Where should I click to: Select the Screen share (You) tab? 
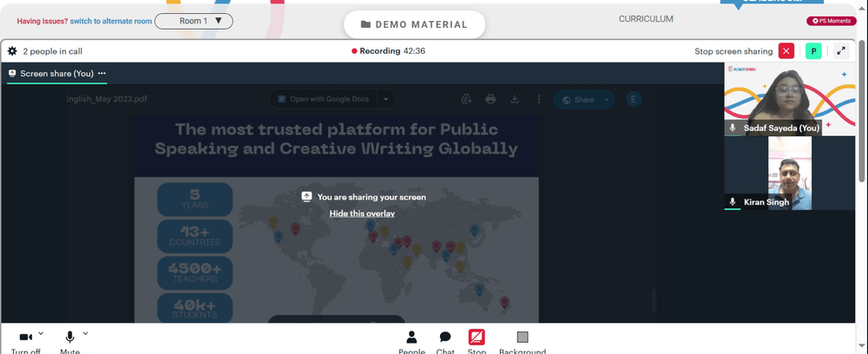[x=57, y=74]
